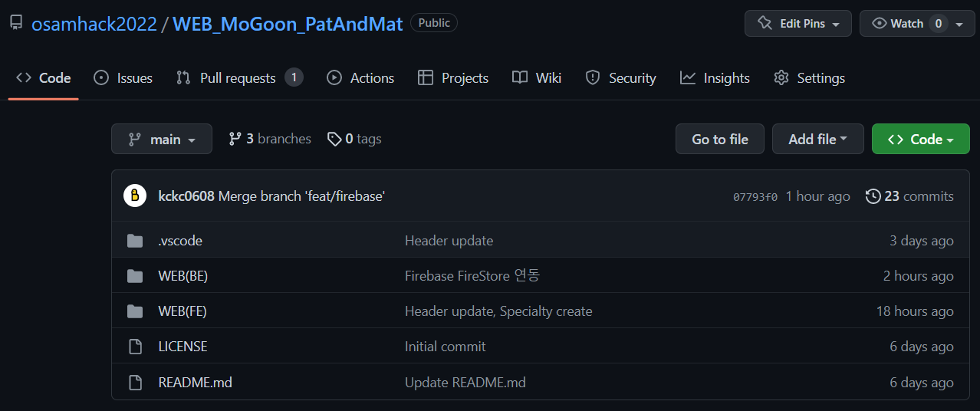Click the '6 days ago' timestamp for LICENSE
980x411 pixels.
[922, 347]
